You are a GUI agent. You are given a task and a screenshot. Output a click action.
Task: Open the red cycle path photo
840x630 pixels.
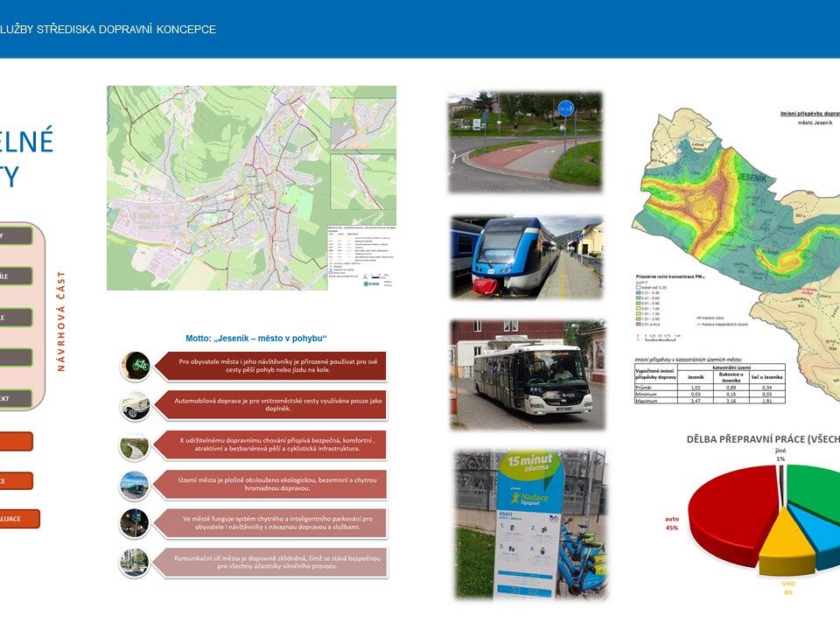click(525, 142)
